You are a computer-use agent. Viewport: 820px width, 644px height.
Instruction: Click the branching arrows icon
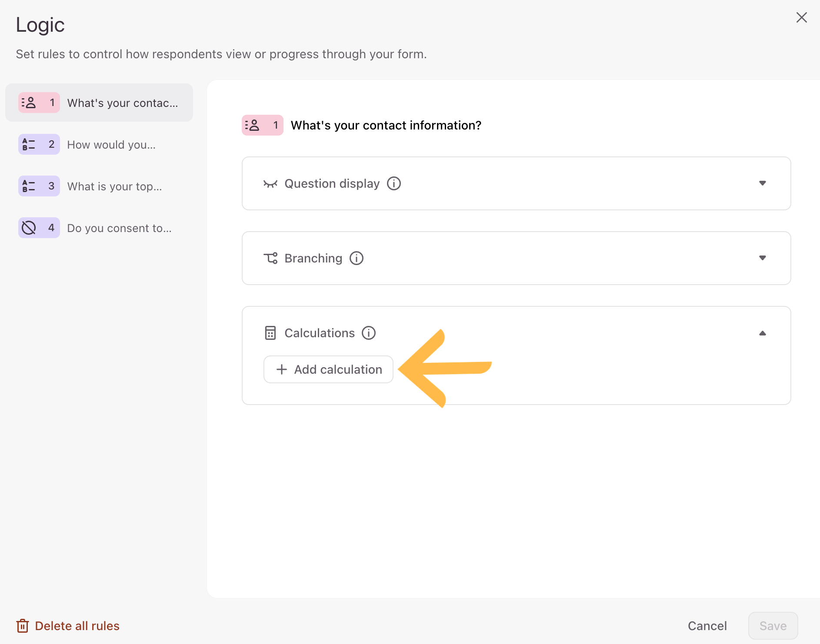tap(270, 258)
